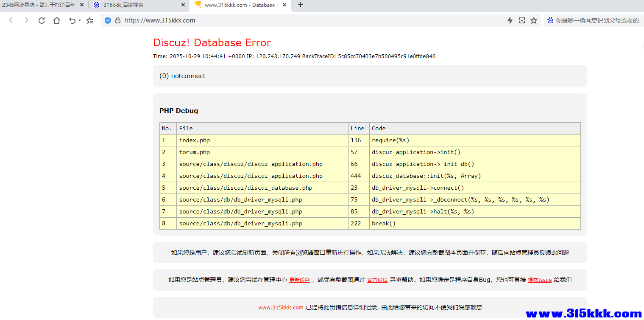
Task: Click the Baidu paw icon in toolbar
Action: [x=550, y=20]
